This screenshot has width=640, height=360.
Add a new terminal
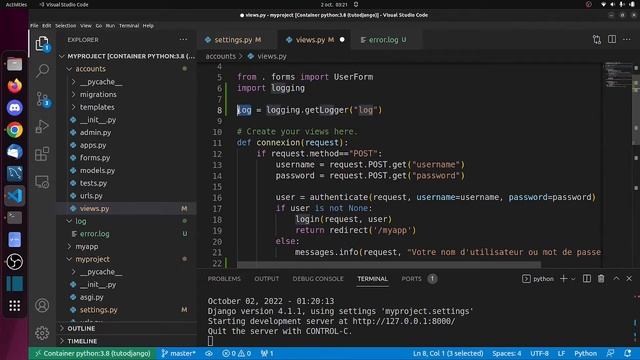point(564,279)
